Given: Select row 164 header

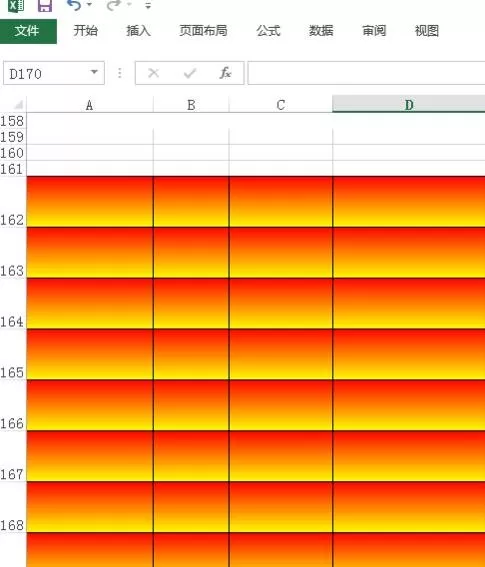Looking at the screenshot, I should tap(13, 303).
